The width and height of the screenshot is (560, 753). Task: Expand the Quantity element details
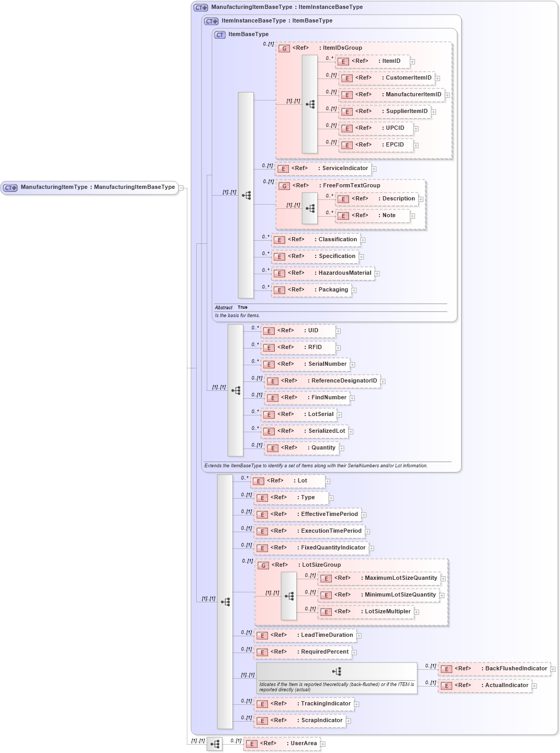coord(341,448)
